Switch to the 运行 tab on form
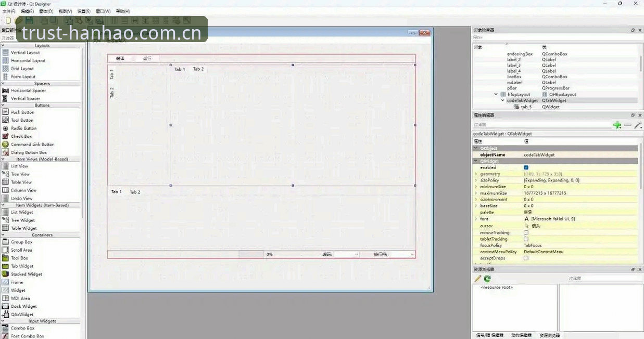 click(147, 58)
